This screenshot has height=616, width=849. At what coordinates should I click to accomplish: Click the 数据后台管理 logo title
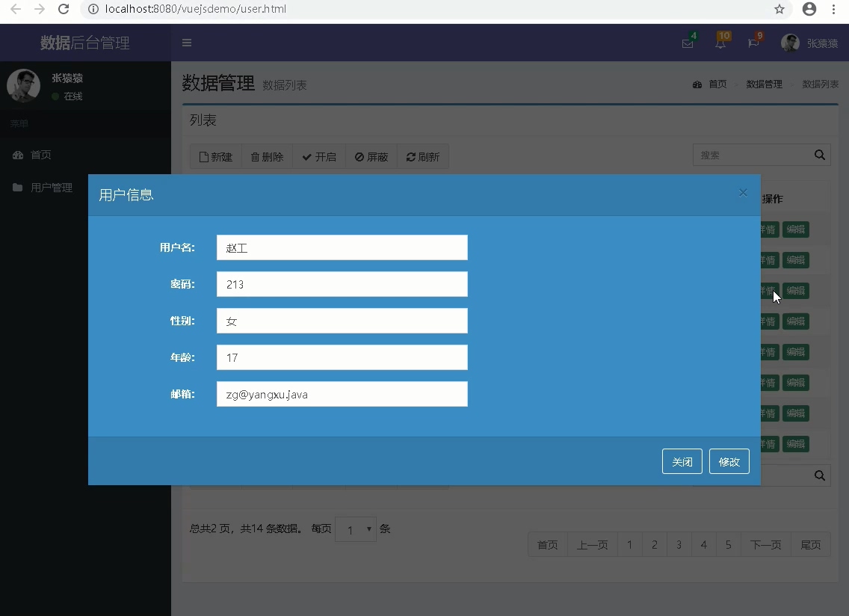click(x=85, y=43)
